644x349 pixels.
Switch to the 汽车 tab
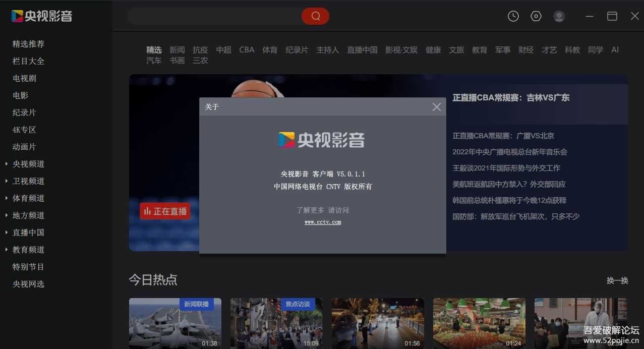click(154, 61)
